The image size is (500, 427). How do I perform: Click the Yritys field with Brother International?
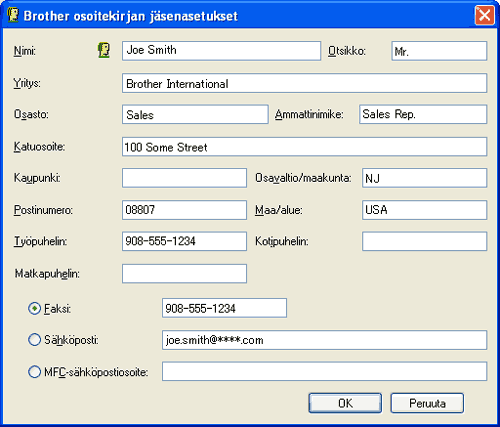304,83
